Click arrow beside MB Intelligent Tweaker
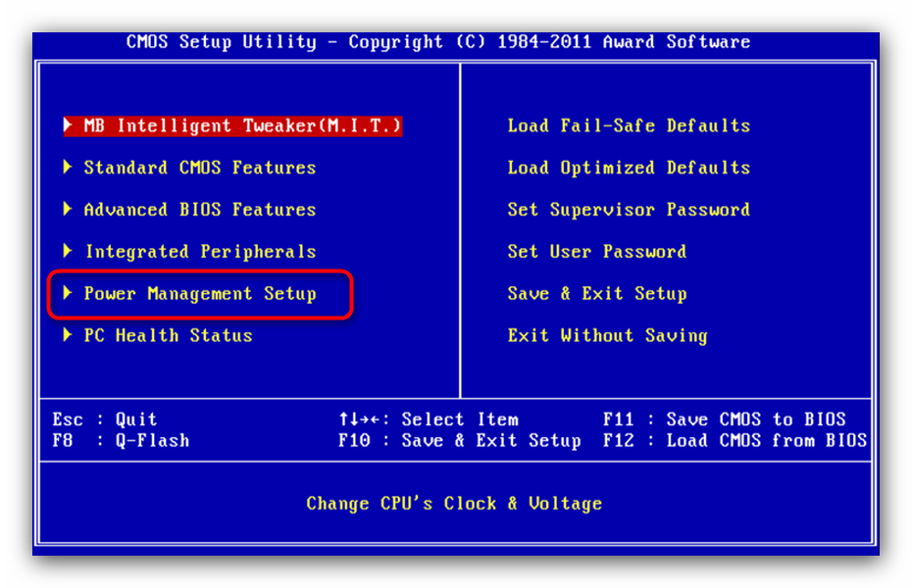 coord(68,124)
